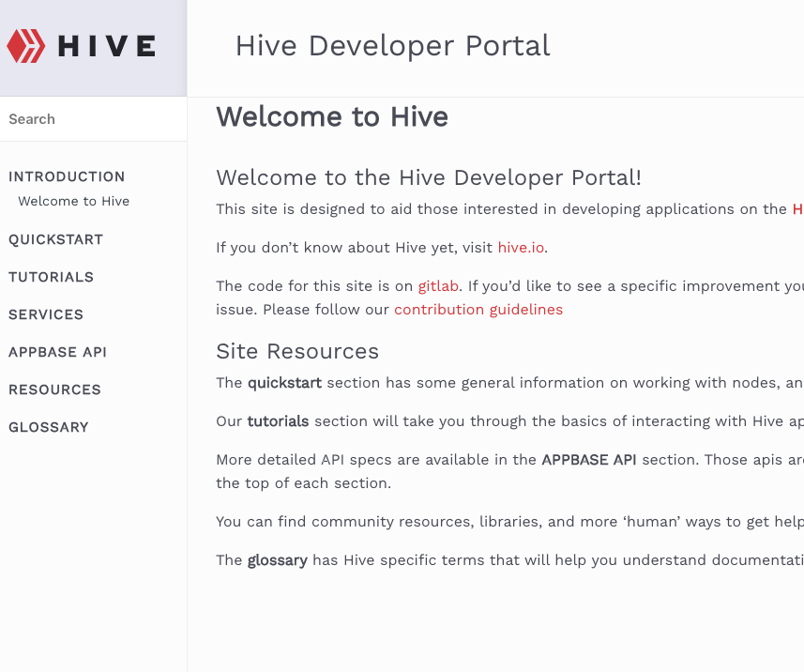Click the Welcome to Hive page heading
This screenshot has height=672, width=804.
point(332,116)
